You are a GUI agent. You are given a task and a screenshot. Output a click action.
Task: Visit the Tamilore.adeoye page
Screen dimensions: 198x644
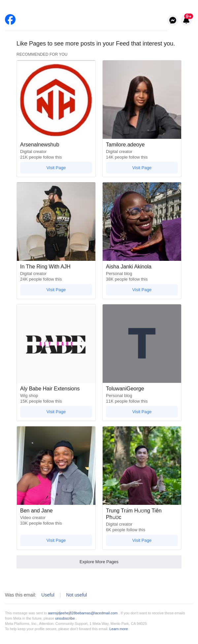142,168
